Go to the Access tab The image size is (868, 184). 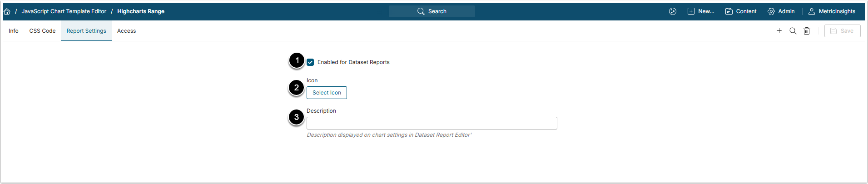(x=126, y=31)
